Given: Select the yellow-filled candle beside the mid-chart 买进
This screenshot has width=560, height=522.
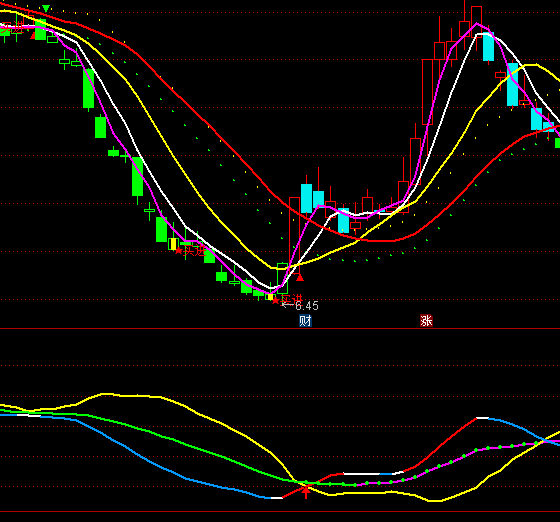Looking at the screenshot, I should click(x=173, y=244).
